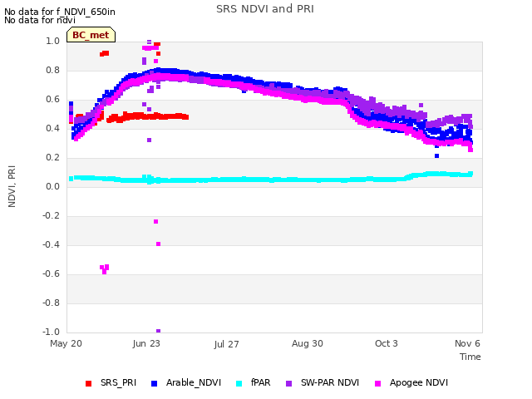Screen dimensions: 532x399
Task: Click the 'No data for ndvi' message
Action: pyautogui.click(x=40, y=20)
